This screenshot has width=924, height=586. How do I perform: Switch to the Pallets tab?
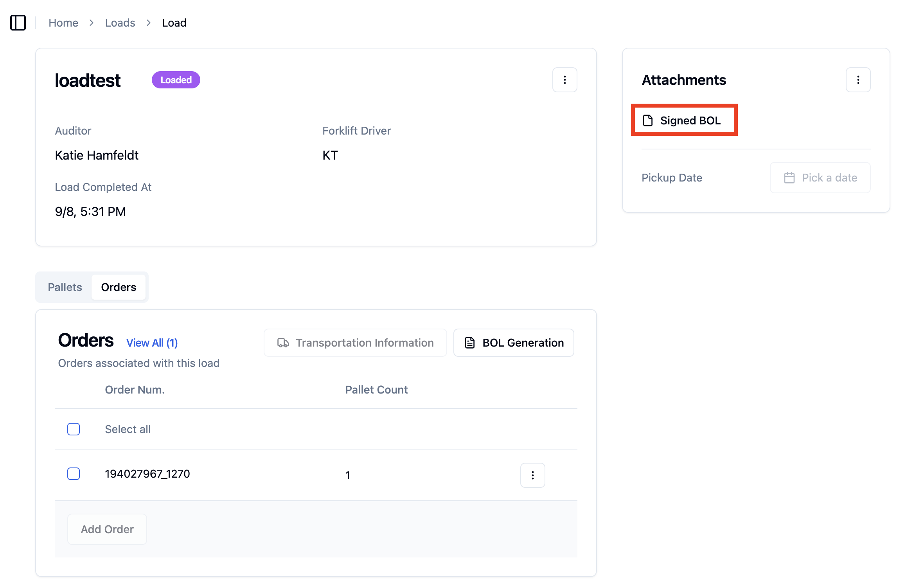coord(65,287)
